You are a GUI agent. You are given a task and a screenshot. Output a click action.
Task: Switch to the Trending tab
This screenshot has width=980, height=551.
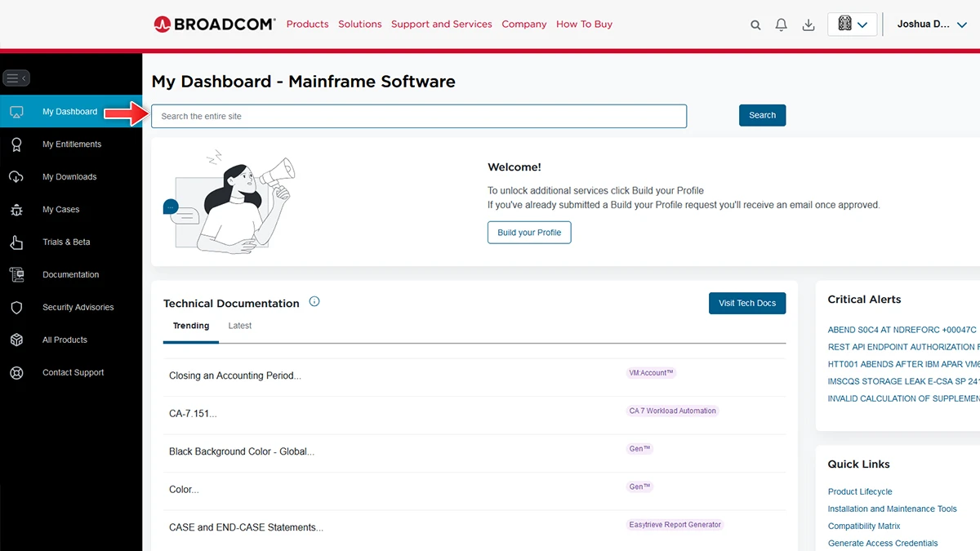click(191, 326)
